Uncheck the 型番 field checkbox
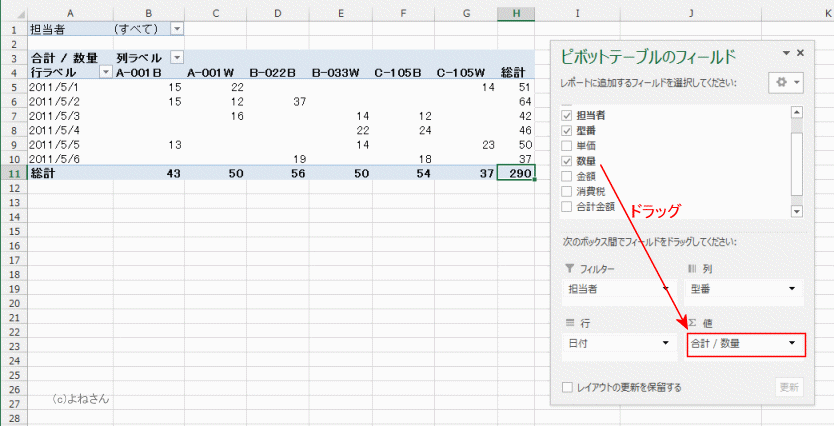Image resolution: width=834 pixels, height=426 pixels. point(567,131)
